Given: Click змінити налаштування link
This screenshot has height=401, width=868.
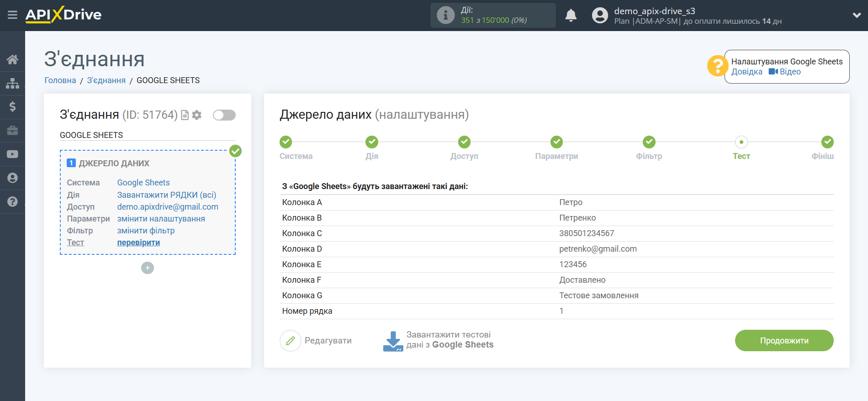Looking at the screenshot, I should click(x=161, y=219).
